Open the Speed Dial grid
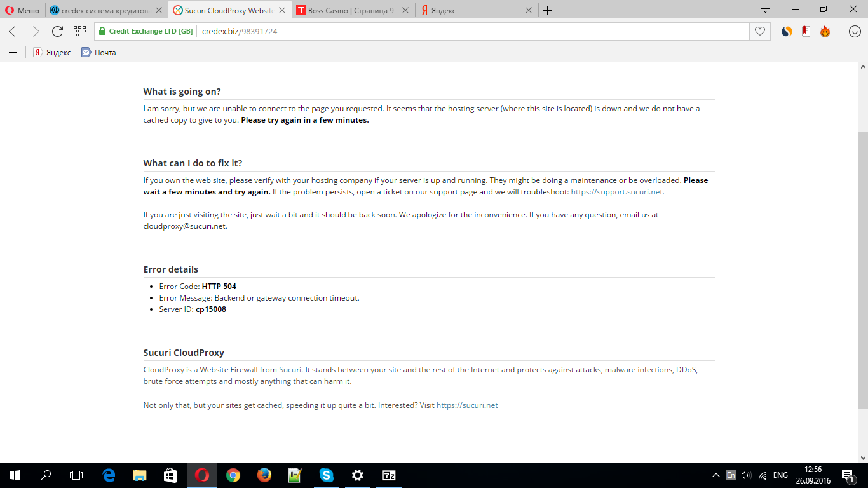The image size is (868, 488). [x=79, y=31]
